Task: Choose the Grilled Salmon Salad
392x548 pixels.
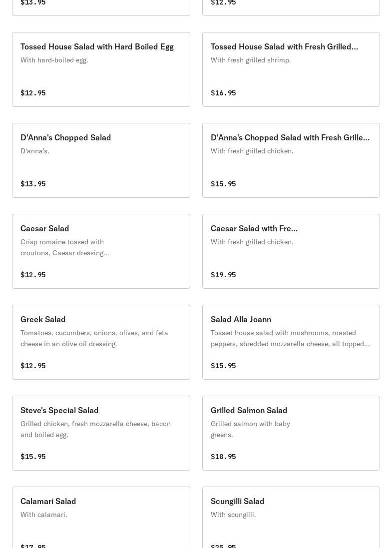Action: point(249,411)
